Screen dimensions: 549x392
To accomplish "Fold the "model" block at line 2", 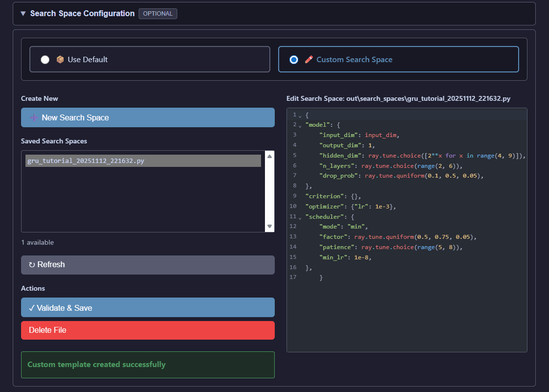I will point(300,126).
